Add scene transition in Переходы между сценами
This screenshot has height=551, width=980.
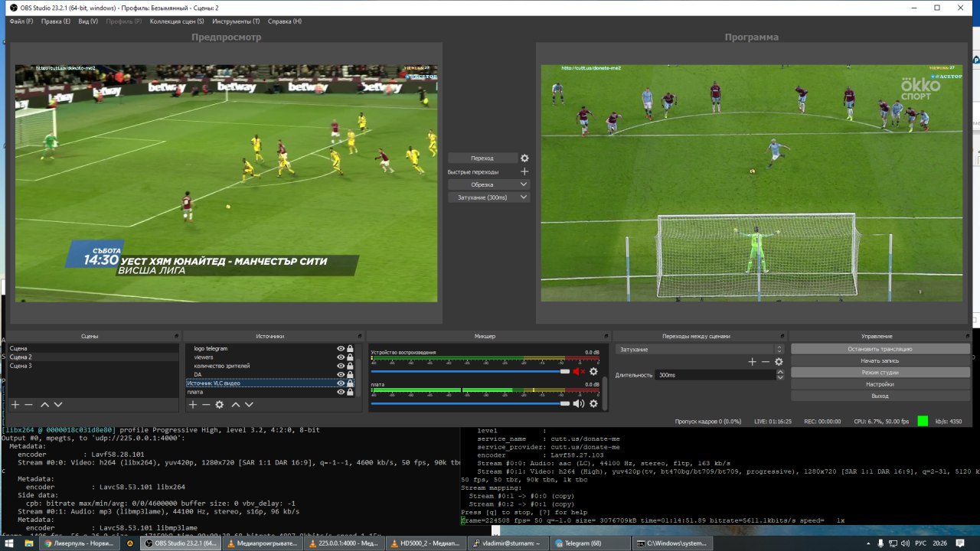pyautogui.click(x=752, y=362)
